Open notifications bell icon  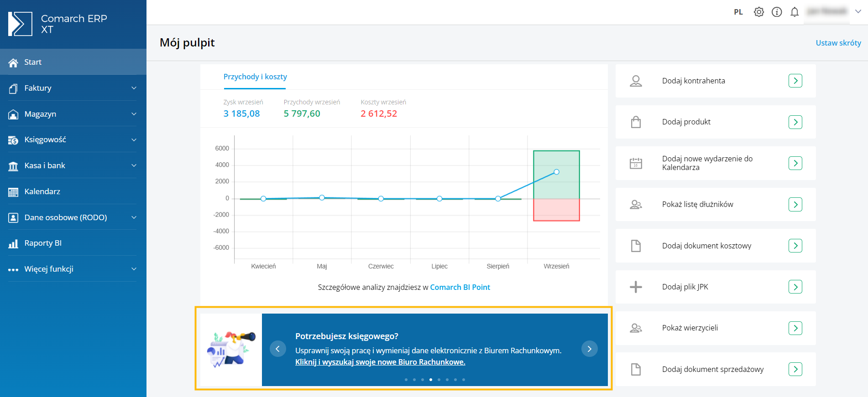[795, 12]
